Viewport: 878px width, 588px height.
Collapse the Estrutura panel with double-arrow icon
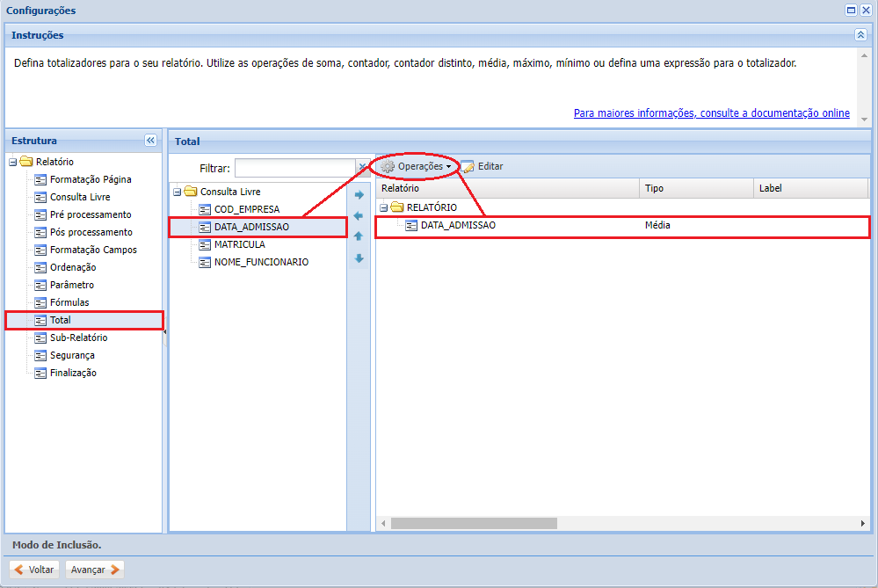pos(150,141)
